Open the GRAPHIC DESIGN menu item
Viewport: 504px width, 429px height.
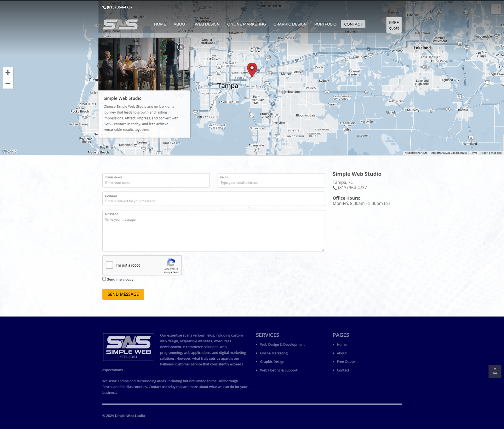pyautogui.click(x=290, y=24)
